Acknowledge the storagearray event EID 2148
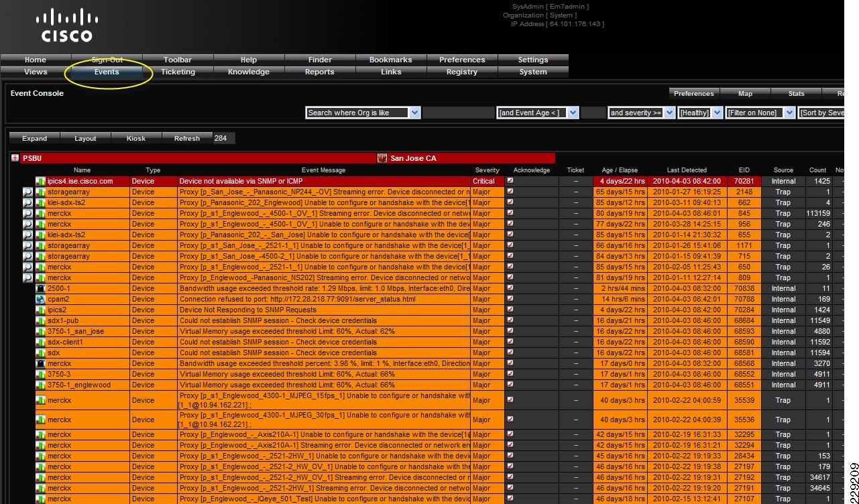Viewport: 859px width, 504px height. coord(510,191)
